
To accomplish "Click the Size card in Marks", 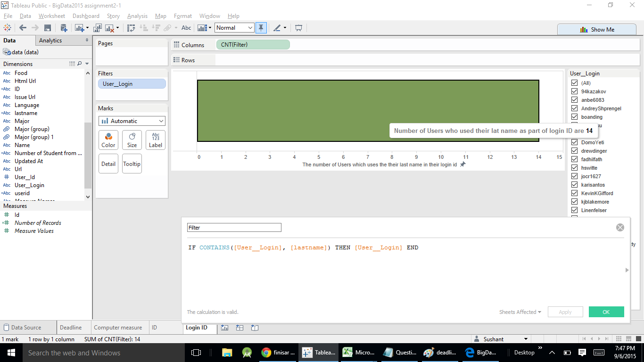I will tap(132, 140).
